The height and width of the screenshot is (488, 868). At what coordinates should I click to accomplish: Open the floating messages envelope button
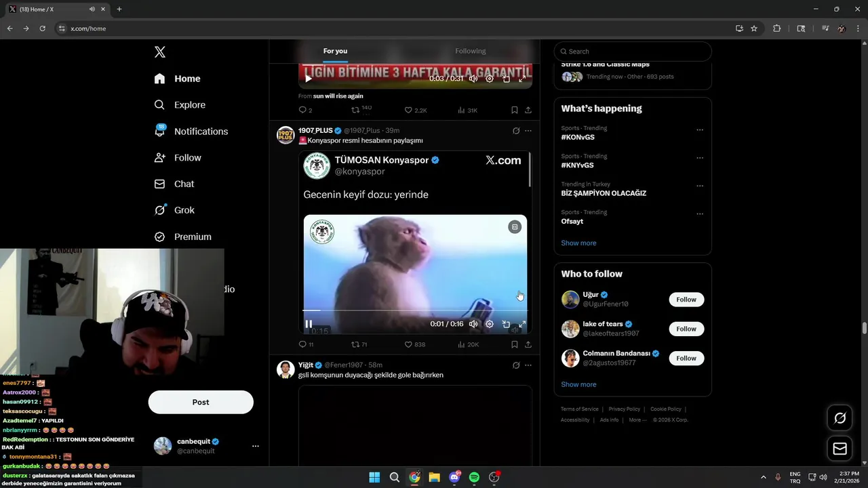pos(840,449)
